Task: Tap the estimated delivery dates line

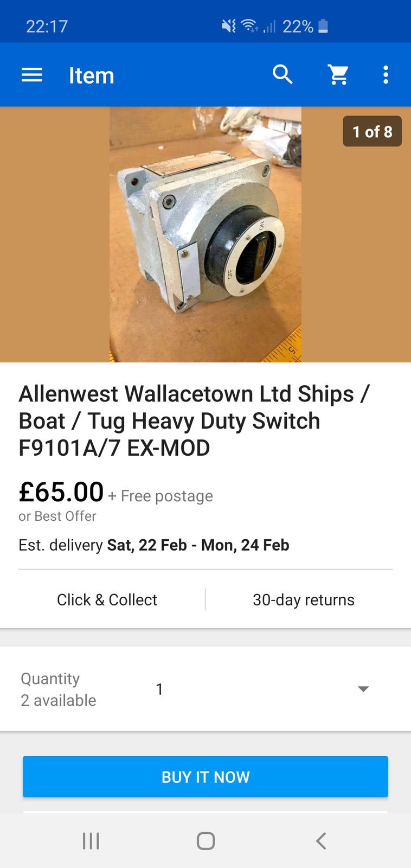Action: click(154, 545)
